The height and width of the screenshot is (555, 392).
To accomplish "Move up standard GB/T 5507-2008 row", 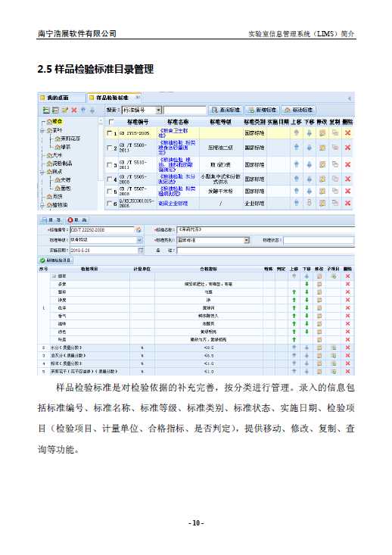I will (297, 191).
